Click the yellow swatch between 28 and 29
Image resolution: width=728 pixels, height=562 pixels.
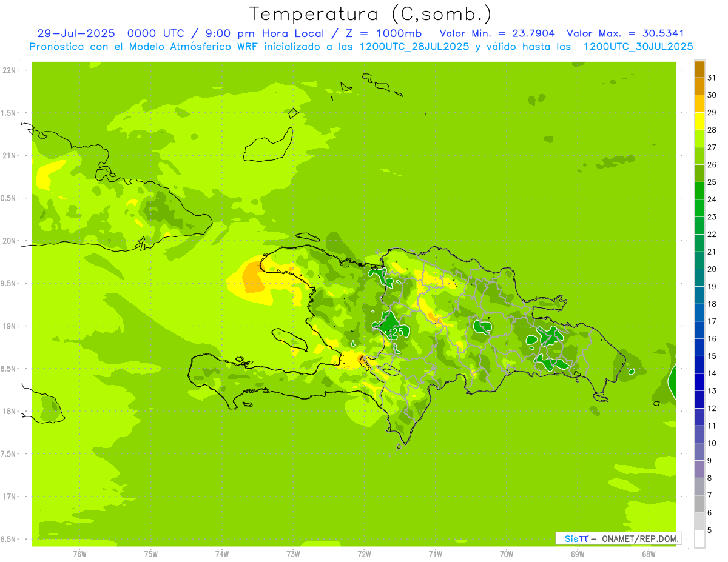(x=699, y=121)
